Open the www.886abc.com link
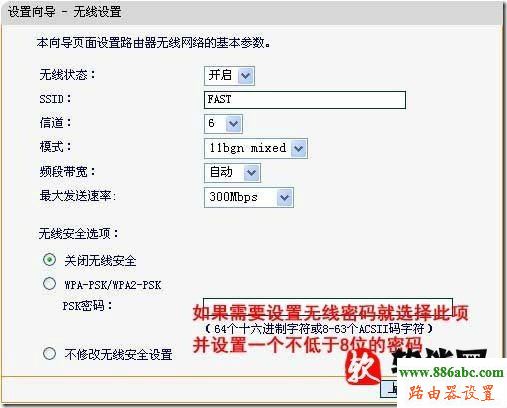Image resolution: width=507 pixels, height=408 pixels. (x=451, y=372)
